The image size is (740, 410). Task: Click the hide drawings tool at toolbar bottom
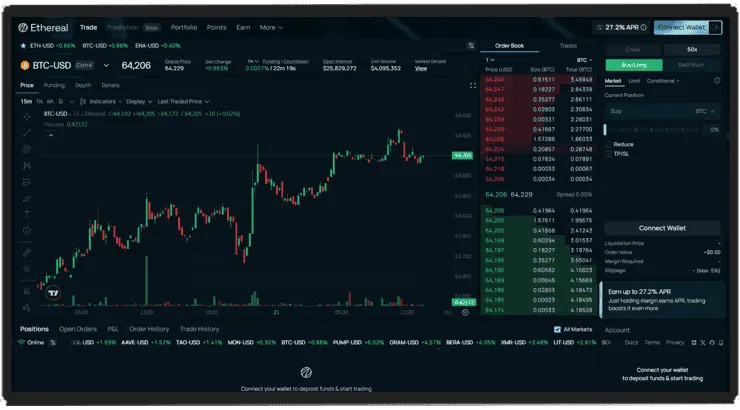[x=27, y=308]
